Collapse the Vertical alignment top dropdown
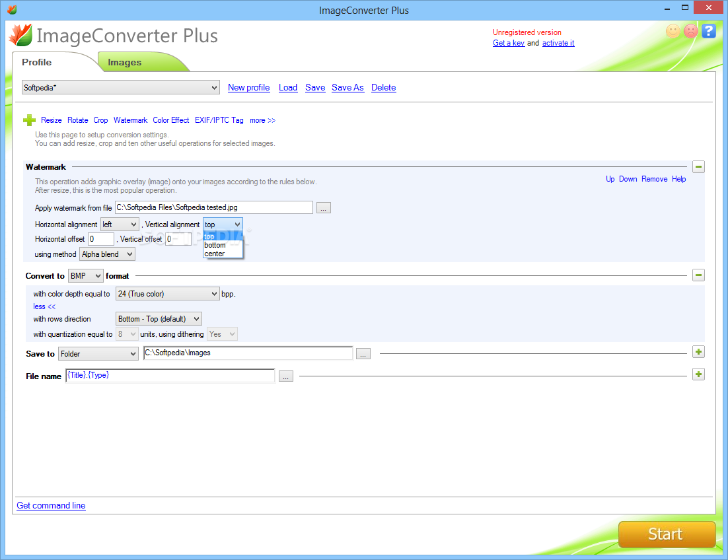 tap(223, 225)
